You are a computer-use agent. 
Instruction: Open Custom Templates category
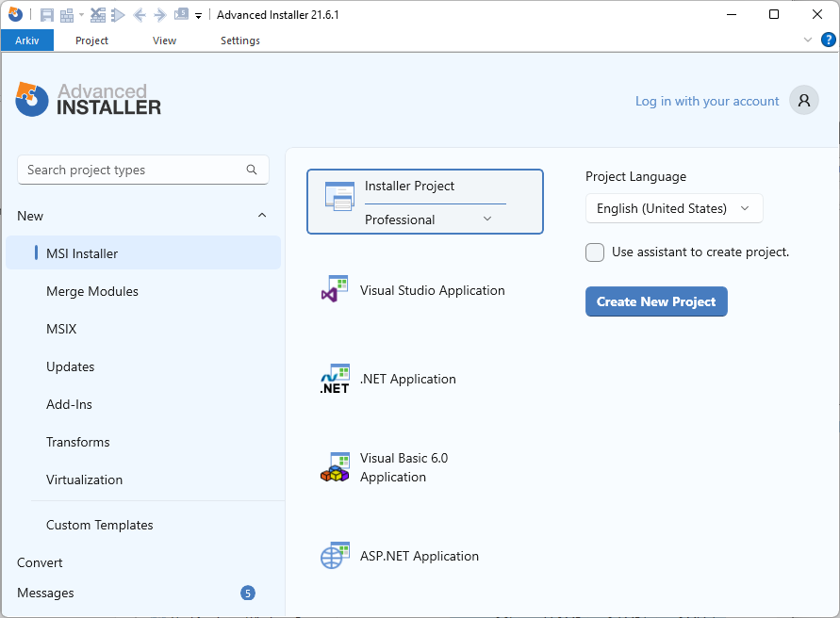[100, 525]
